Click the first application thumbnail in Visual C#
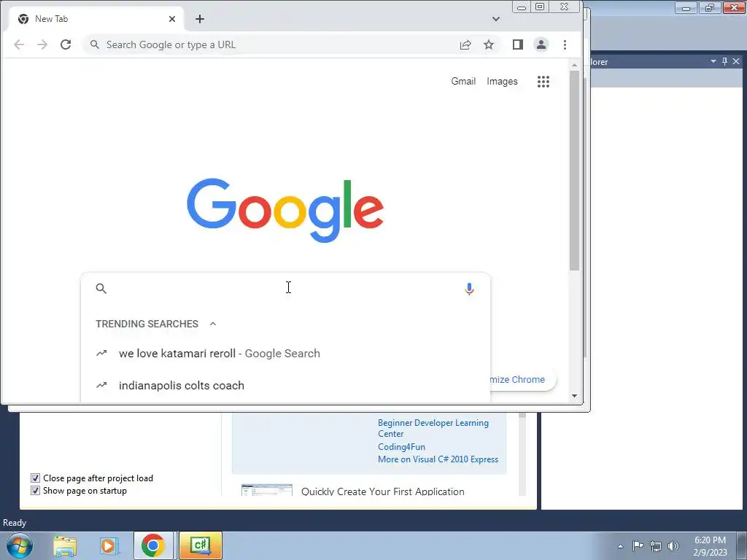The height and width of the screenshot is (560, 747). 267,490
